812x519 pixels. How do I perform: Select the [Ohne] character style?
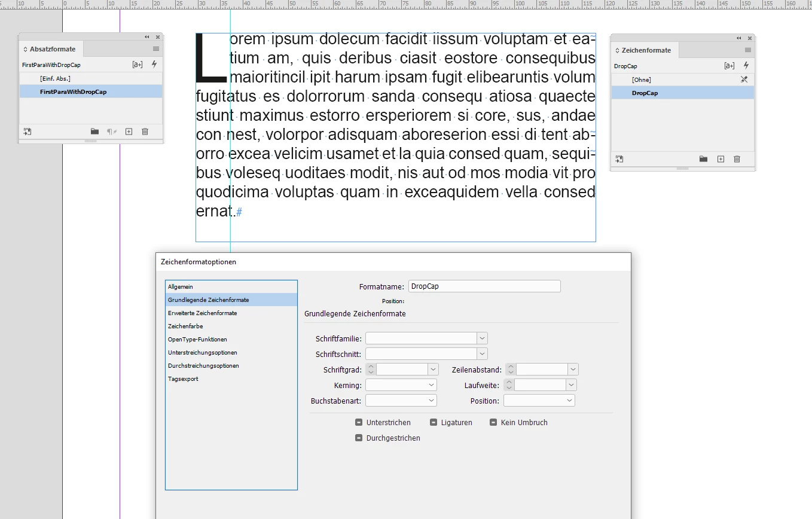click(x=683, y=80)
